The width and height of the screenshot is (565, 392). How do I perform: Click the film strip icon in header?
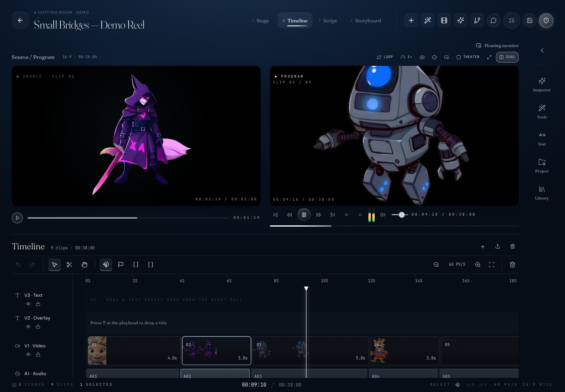point(444,20)
